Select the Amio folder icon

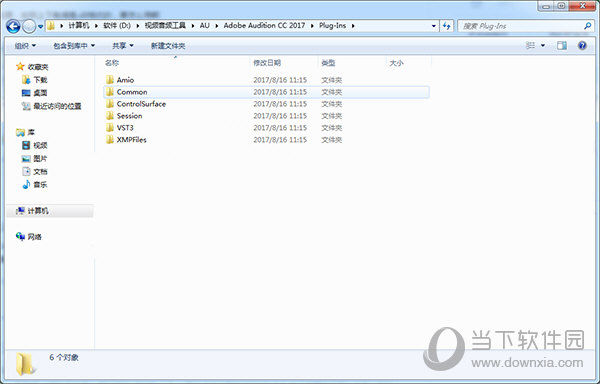110,80
